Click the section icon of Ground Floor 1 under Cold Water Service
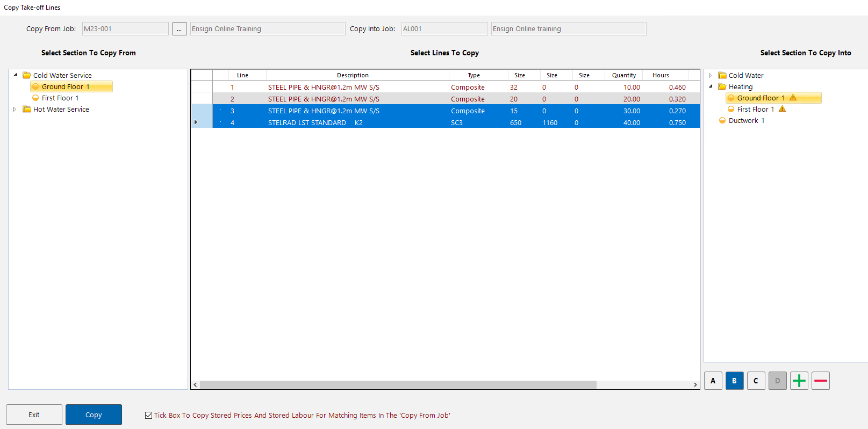Viewport: 868px width, 429px height. (35, 86)
